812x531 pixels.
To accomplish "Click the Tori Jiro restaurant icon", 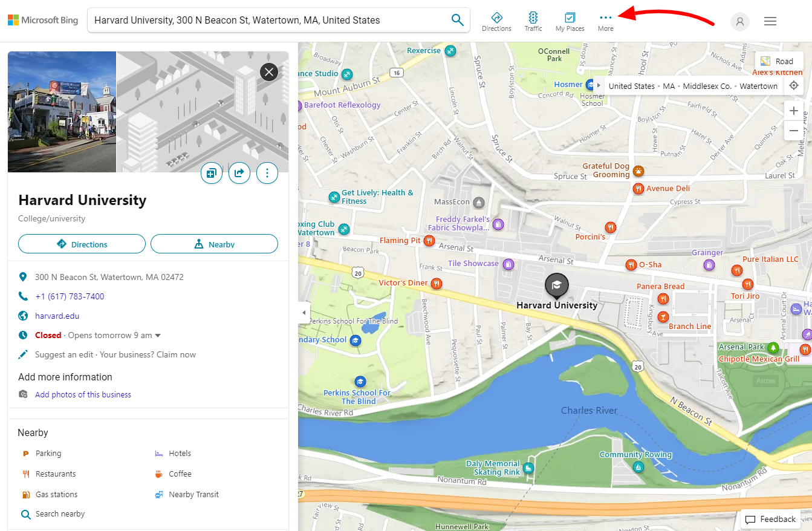I will (748, 284).
